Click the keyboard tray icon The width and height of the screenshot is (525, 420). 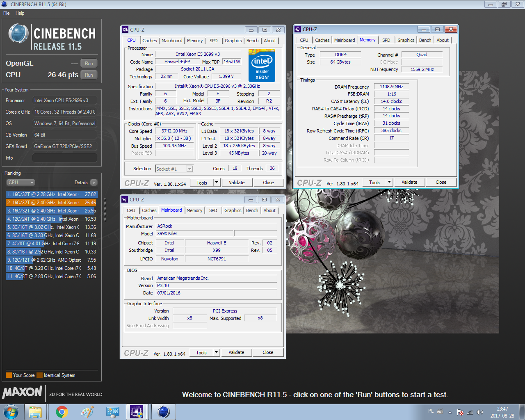pos(440,412)
